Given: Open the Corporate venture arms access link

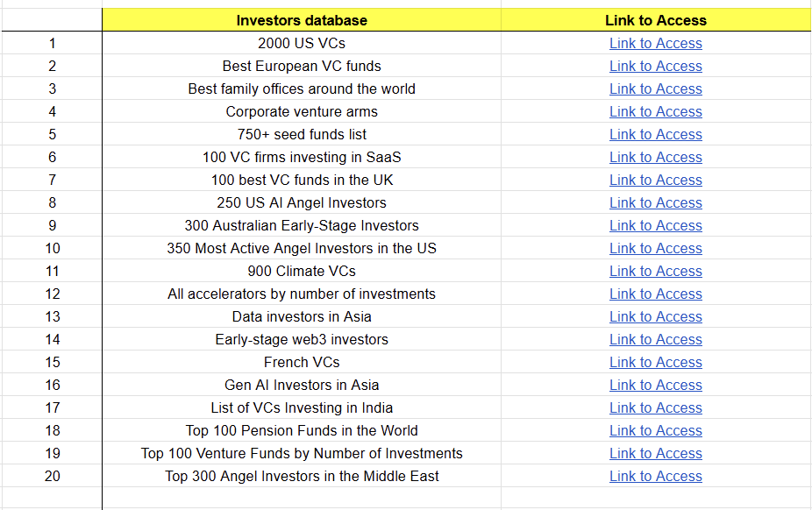Looking at the screenshot, I should click(x=655, y=111).
